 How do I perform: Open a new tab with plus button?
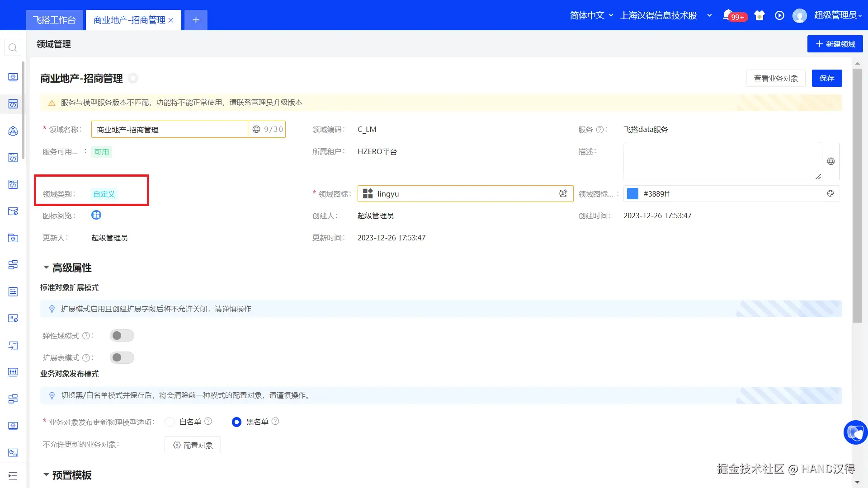[x=196, y=20]
